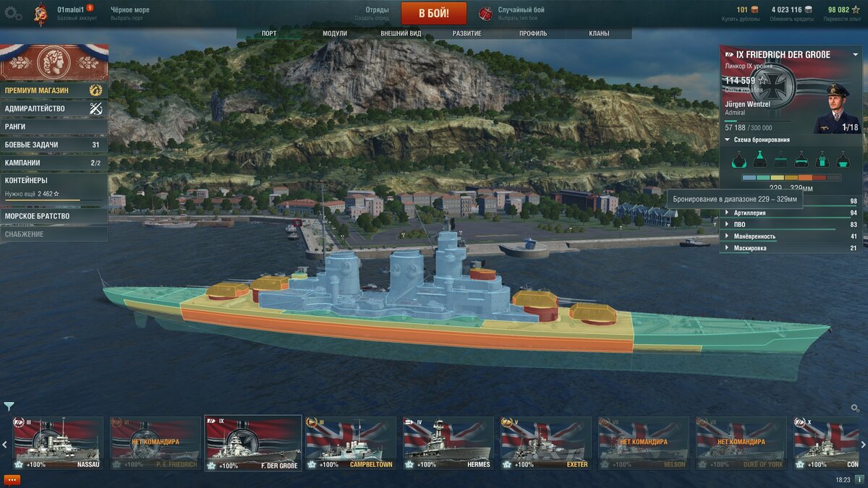This screenshot has height=488, width=868.
Task: Open the РАЗВИТИЕ tab
Action: tap(467, 33)
